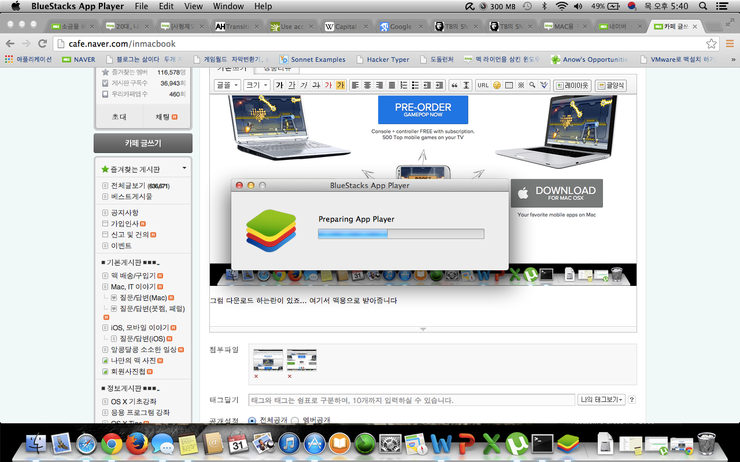
Task: Open volume control in menu bar
Action: pyautogui.click(x=578, y=6)
